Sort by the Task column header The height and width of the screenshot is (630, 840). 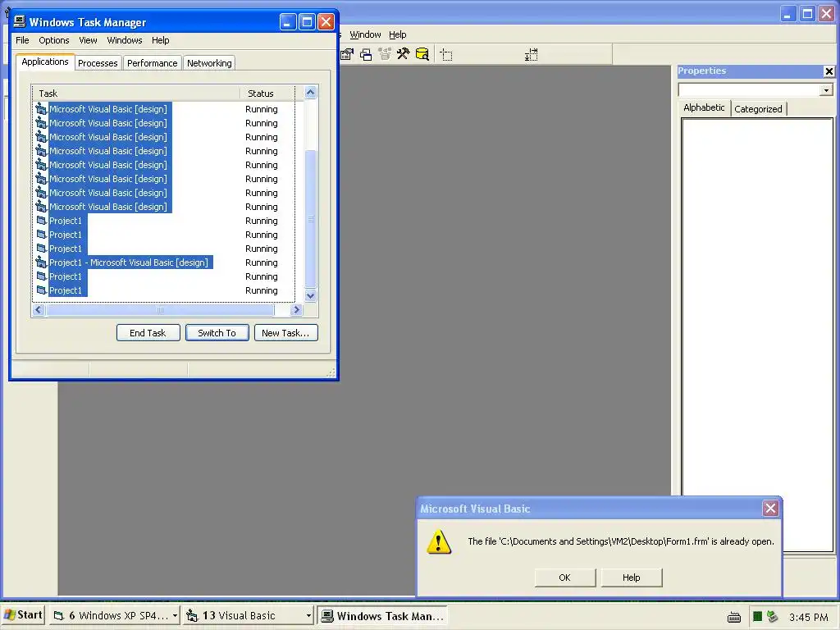click(136, 94)
